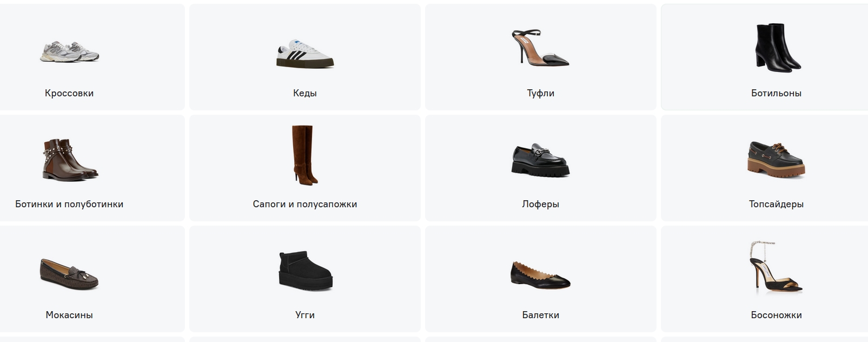
Task: Select the black platform ugg boot image
Action: pyautogui.click(x=305, y=269)
